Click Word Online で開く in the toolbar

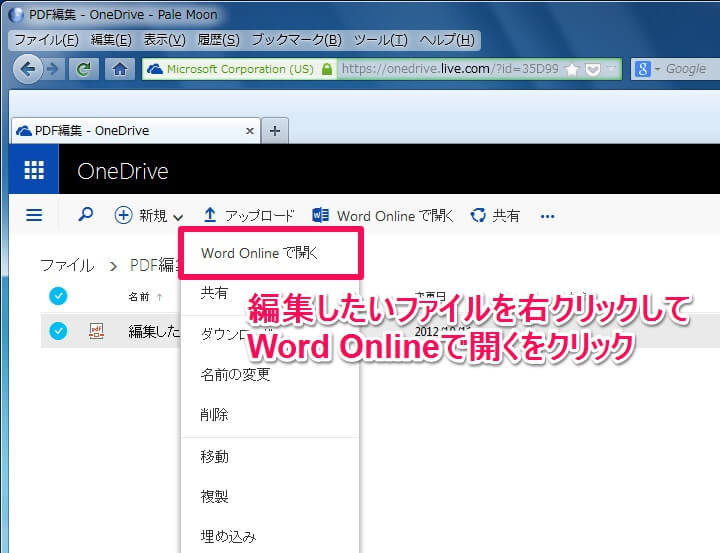point(382,215)
